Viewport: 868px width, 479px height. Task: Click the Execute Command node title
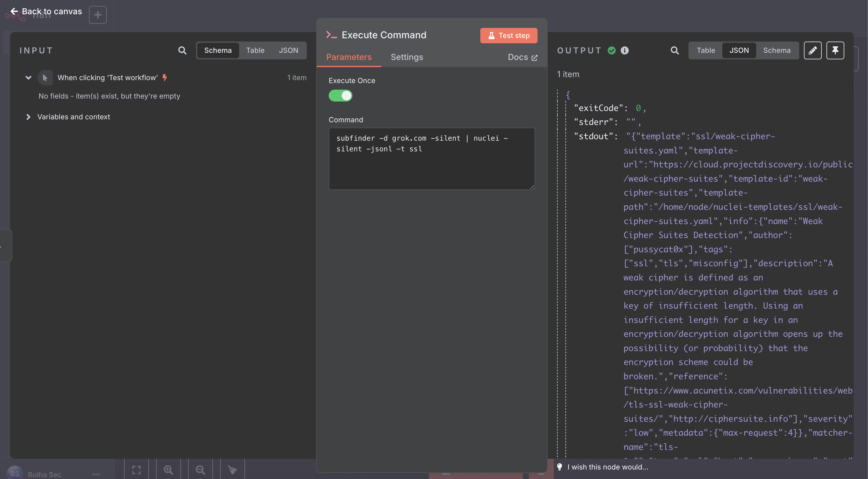(x=384, y=35)
